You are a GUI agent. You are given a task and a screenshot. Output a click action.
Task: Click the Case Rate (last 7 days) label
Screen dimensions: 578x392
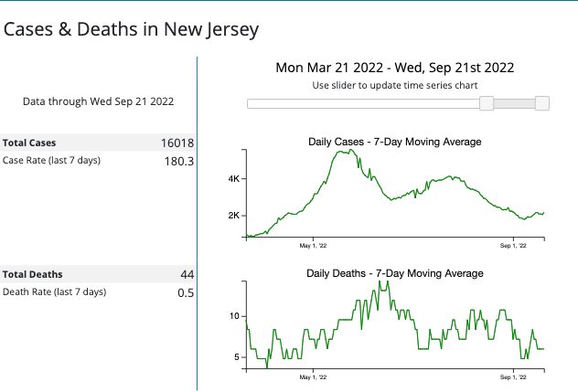tap(52, 161)
